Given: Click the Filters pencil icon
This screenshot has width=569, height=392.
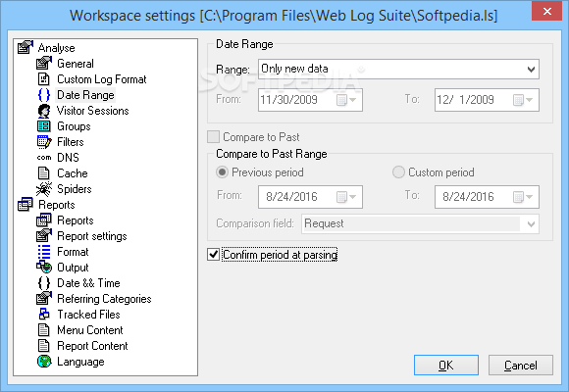Looking at the screenshot, I should [x=44, y=142].
